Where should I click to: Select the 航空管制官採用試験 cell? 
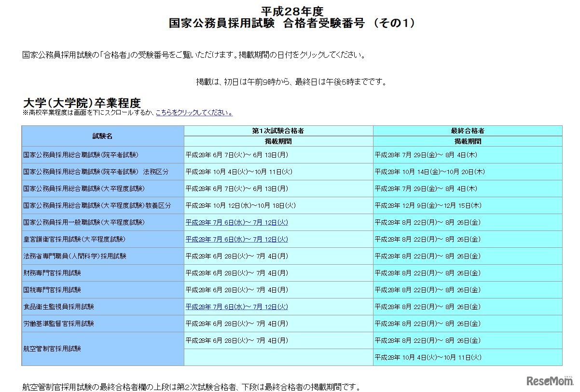coord(53,349)
